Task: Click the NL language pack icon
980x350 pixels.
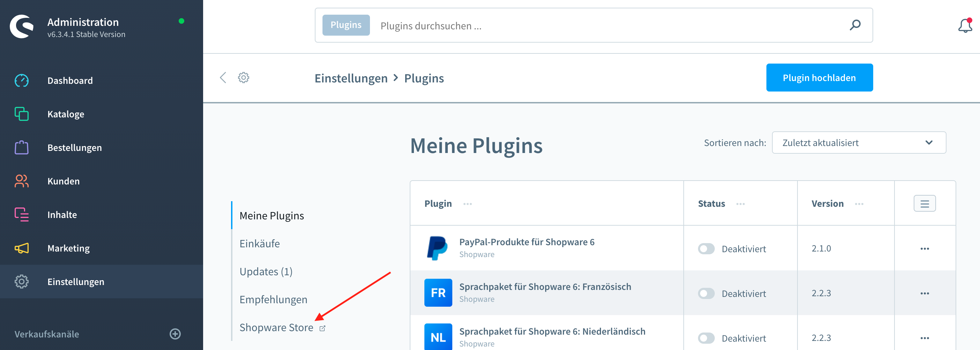Action: 438,337
